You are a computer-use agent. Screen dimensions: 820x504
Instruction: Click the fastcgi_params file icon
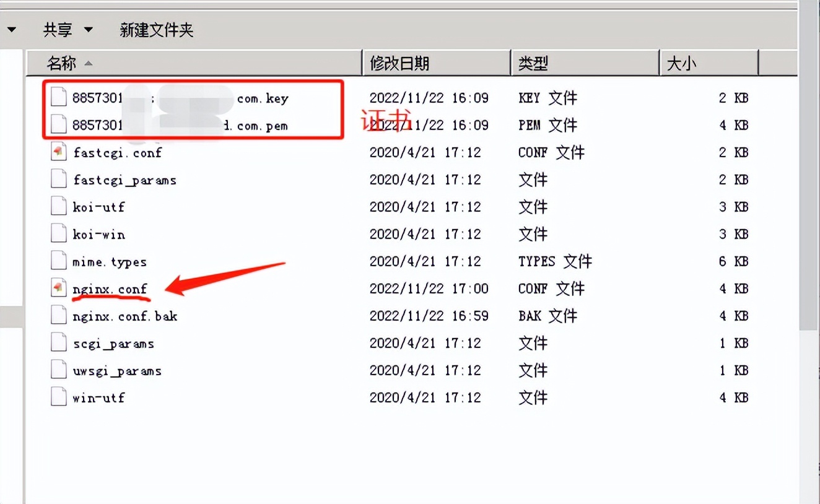point(59,179)
